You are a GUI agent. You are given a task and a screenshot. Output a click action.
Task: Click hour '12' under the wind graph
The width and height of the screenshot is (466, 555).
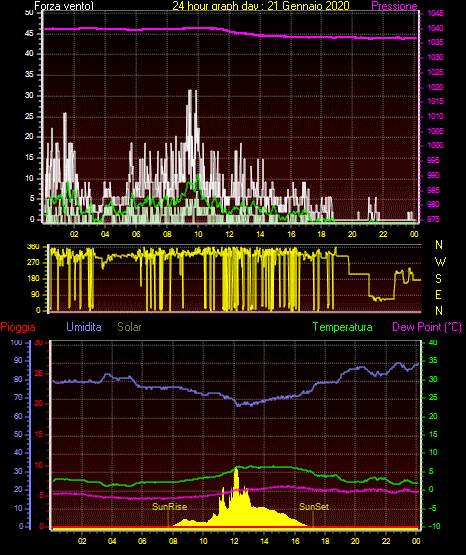[229, 234]
